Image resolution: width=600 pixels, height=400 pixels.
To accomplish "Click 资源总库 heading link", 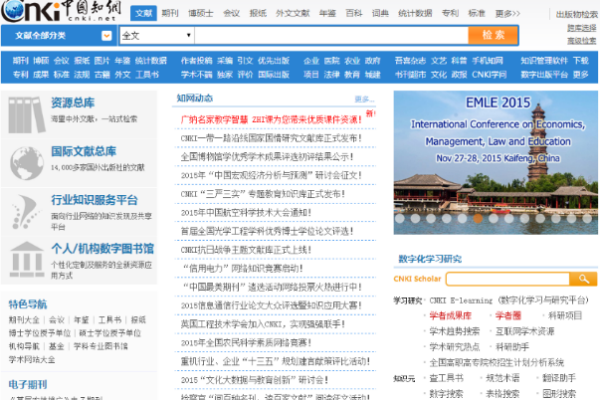I will click(73, 103).
